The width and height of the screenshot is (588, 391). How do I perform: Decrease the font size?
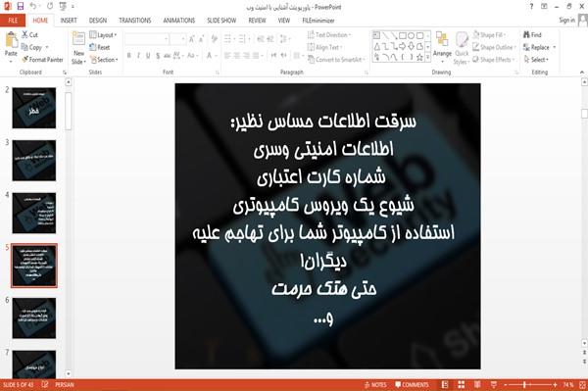pyautogui.click(x=201, y=39)
